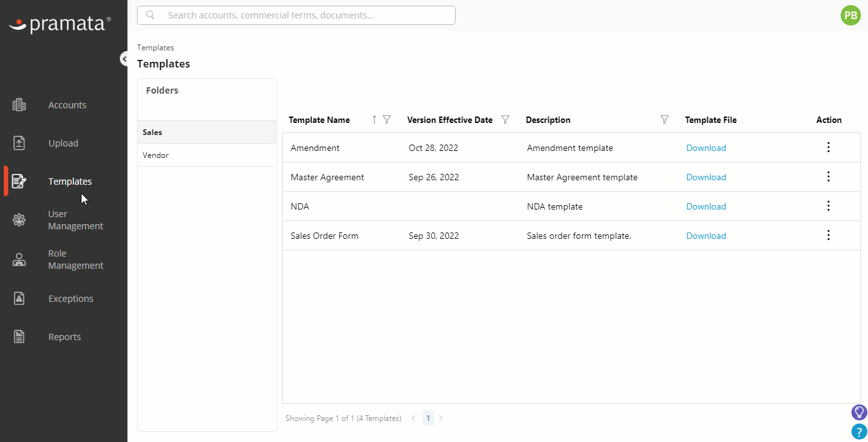Go to the Upload section
Viewport: 868px width, 442px height.
pos(63,143)
